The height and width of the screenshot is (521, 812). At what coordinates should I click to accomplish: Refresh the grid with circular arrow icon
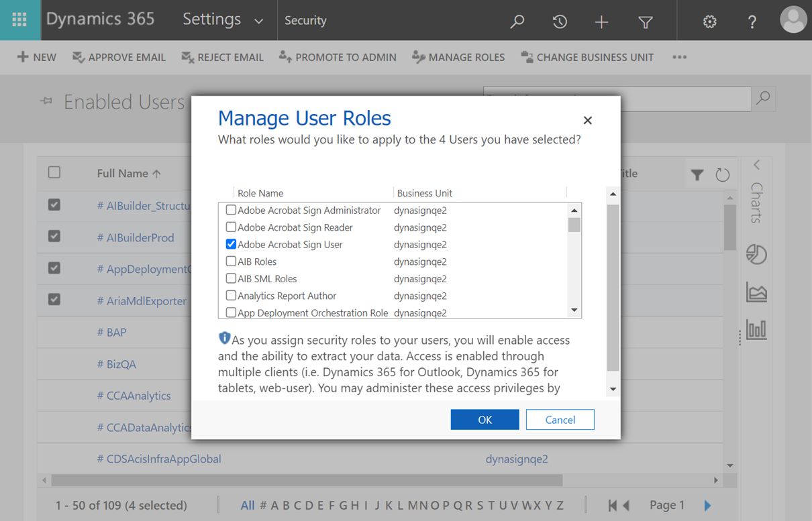(x=722, y=175)
